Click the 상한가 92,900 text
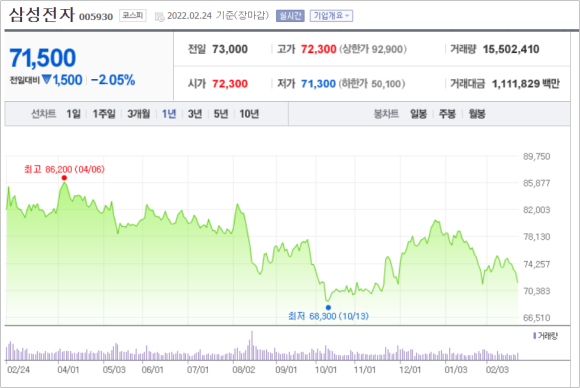This screenshot has height=388, width=580. tap(373, 49)
